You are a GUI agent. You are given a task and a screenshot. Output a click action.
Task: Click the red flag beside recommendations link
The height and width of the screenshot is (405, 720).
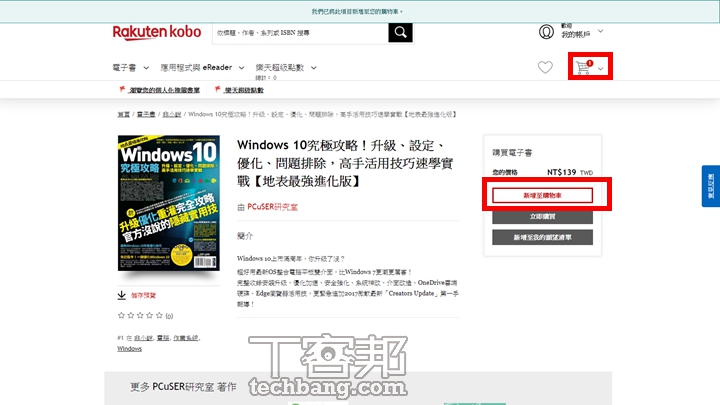[122, 89]
